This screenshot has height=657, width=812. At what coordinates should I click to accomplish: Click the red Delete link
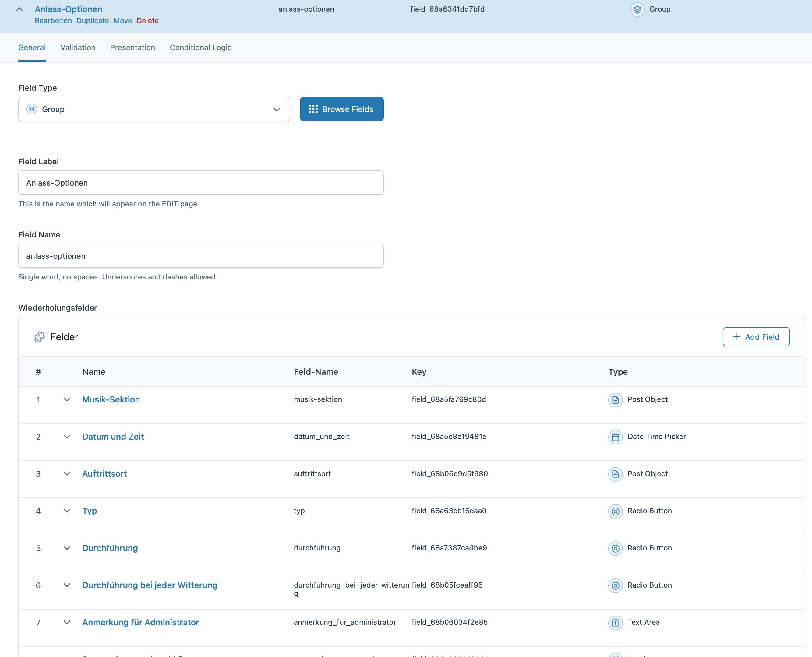click(x=147, y=21)
